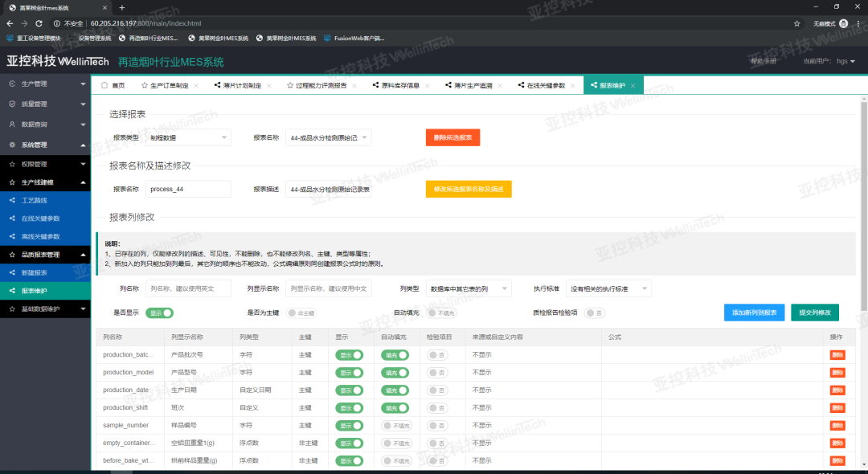868x474 pixels.
Task: Click the share icon beside 新建报表
Action: pos(12,272)
